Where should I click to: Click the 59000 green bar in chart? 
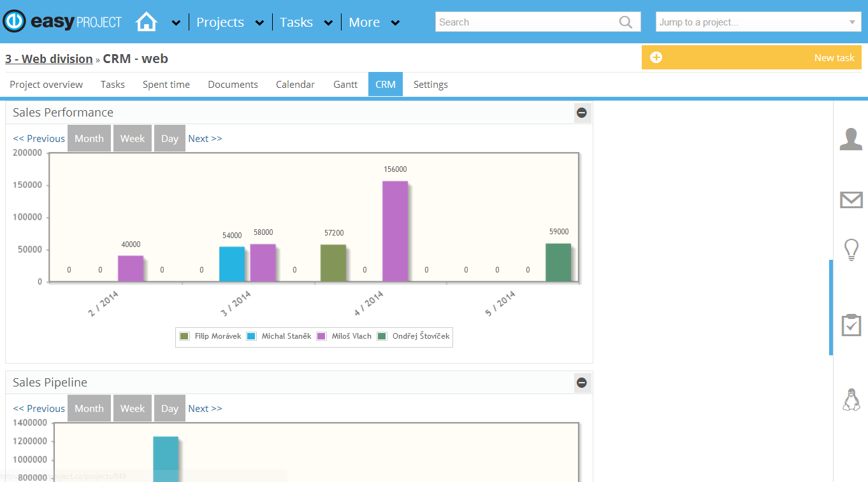tap(558, 262)
